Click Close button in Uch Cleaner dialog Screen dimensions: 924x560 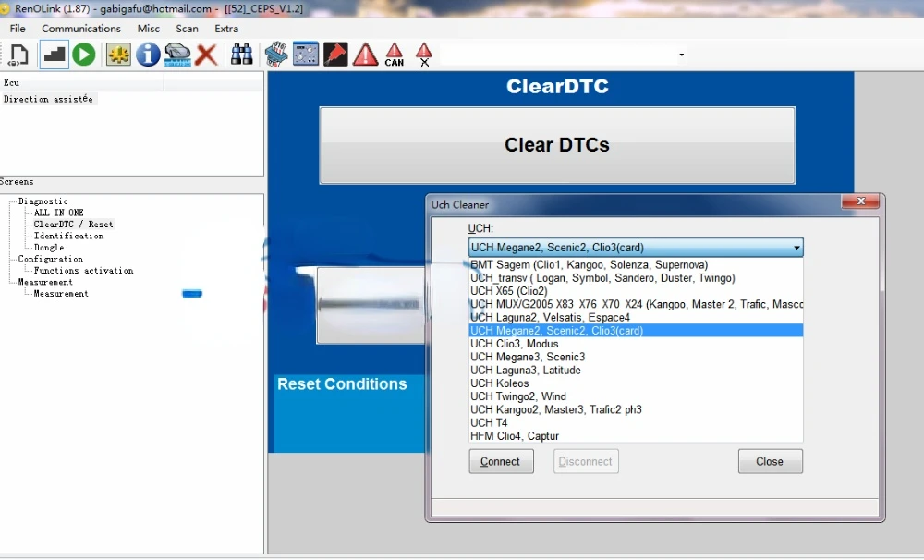click(771, 461)
